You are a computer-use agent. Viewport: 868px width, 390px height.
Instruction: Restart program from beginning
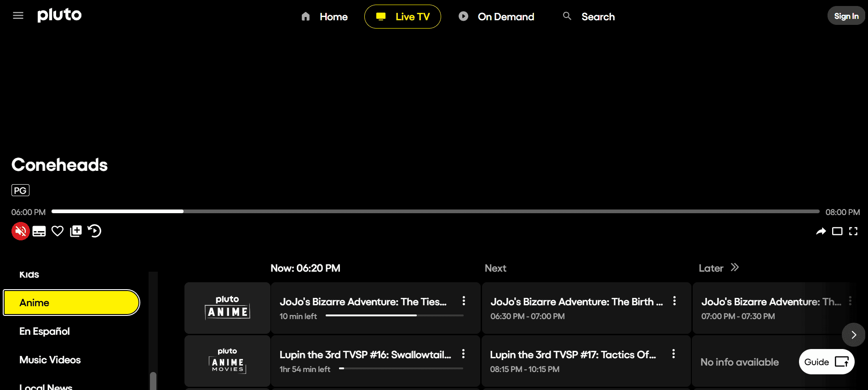pyautogui.click(x=94, y=231)
